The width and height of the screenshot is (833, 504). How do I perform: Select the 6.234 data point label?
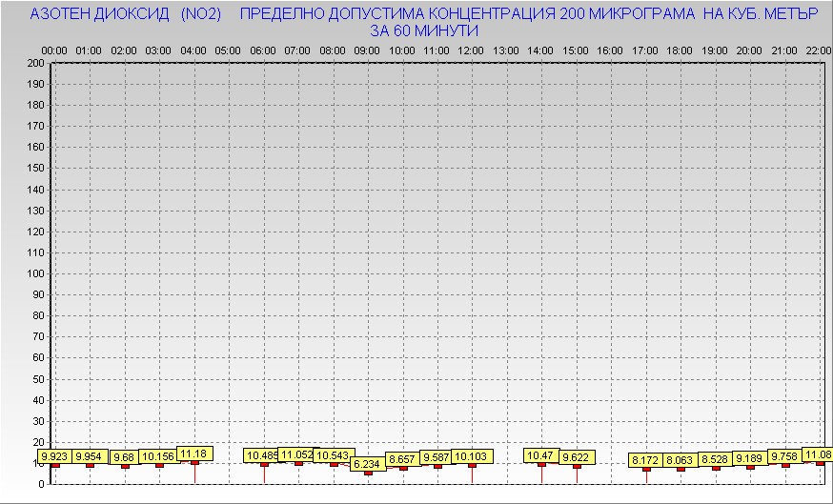pos(369,464)
